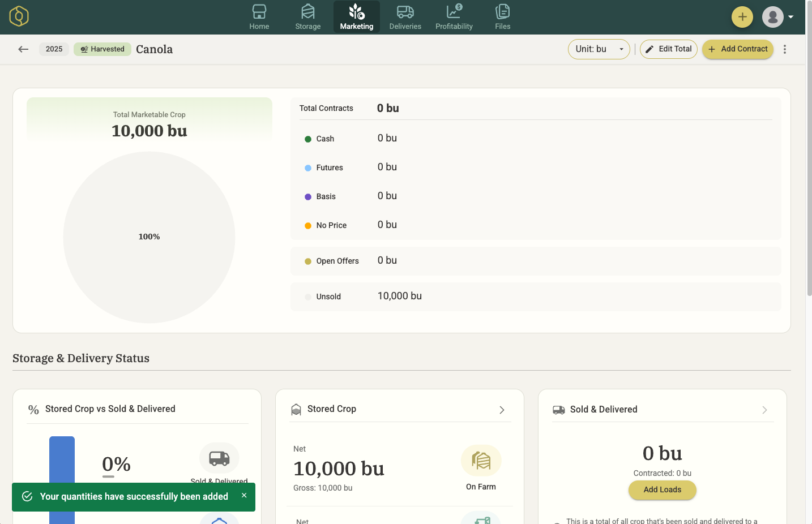This screenshot has width=812, height=524.
Task: Click the app logo icon
Action: click(x=19, y=16)
